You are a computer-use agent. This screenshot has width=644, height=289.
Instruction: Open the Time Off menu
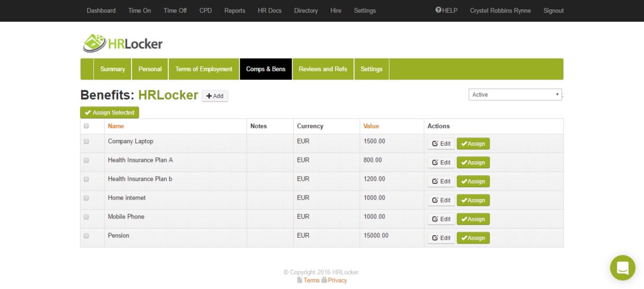175,10
